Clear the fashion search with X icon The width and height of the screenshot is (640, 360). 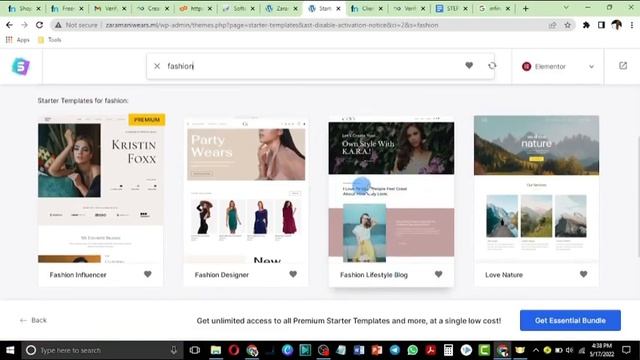pos(157,66)
